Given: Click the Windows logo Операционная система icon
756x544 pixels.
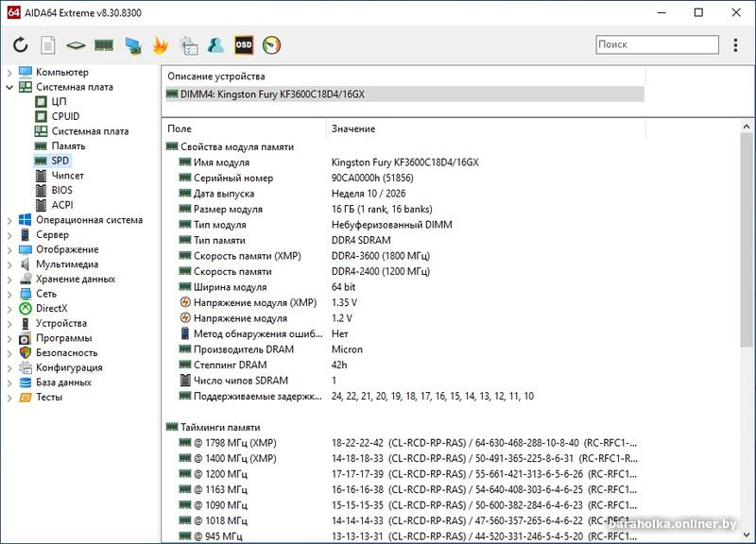Looking at the screenshot, I should [26, 220].
